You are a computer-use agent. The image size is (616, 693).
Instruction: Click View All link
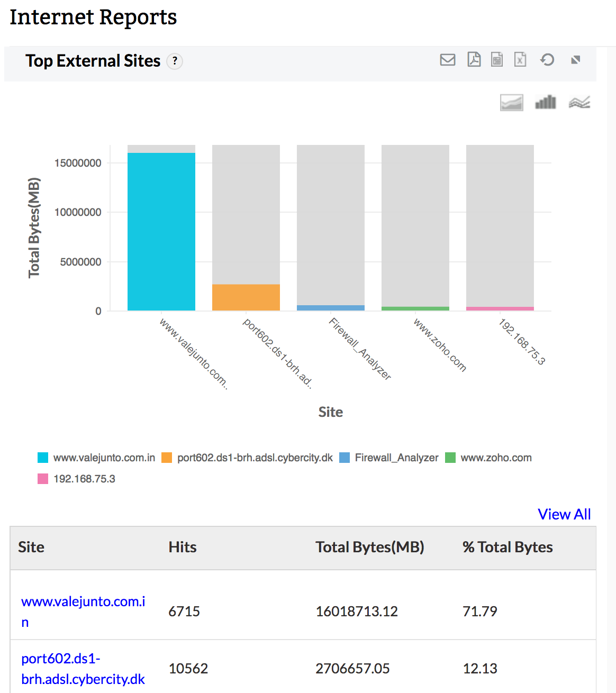[564, 514]
